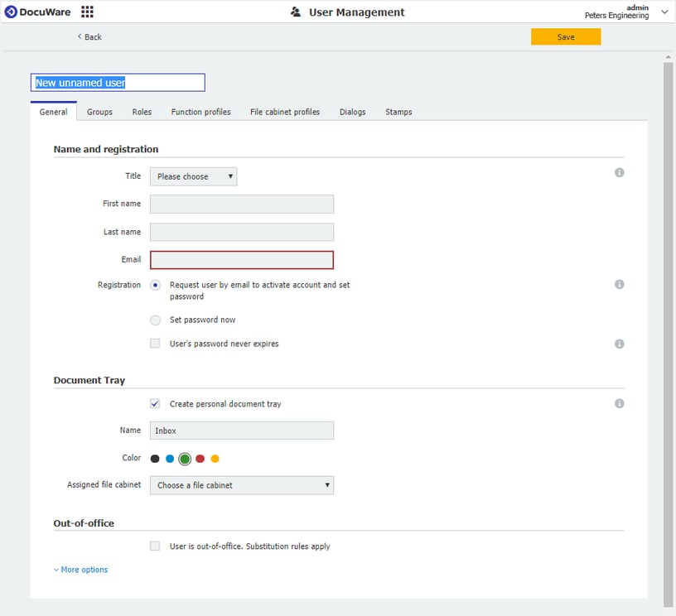This screenshot has width=676, height=616.
Task: Click info icon next to Registration option
Action: (619, 284)
